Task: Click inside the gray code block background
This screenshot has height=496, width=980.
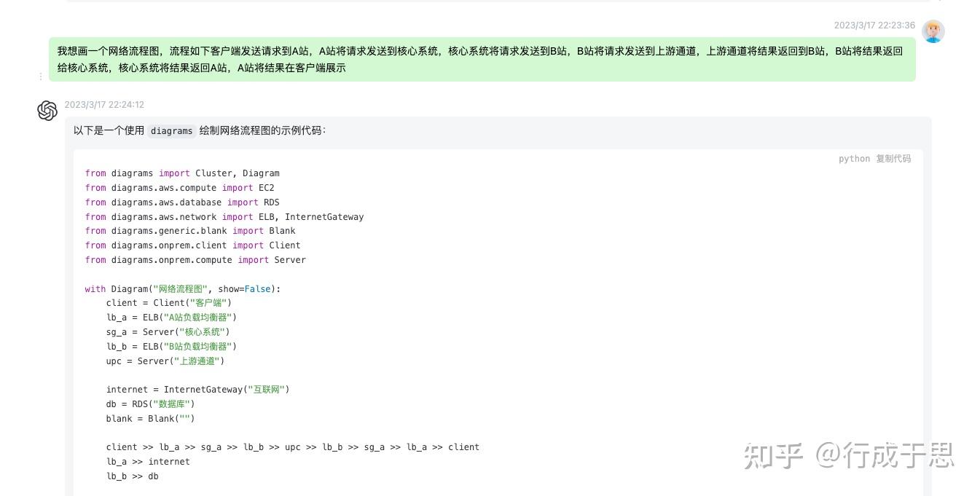Action: (x=583, y=328)
